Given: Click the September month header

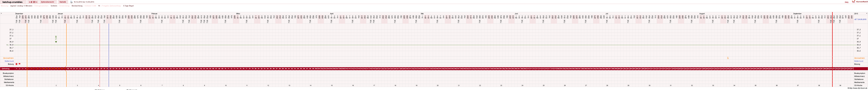Looking at the screenshot, I should click(x=797, y=14).
